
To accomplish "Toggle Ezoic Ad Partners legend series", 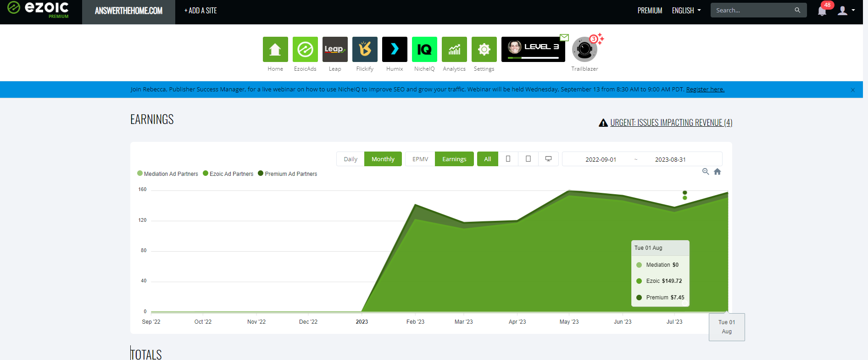I will click(x=228, y=174).
